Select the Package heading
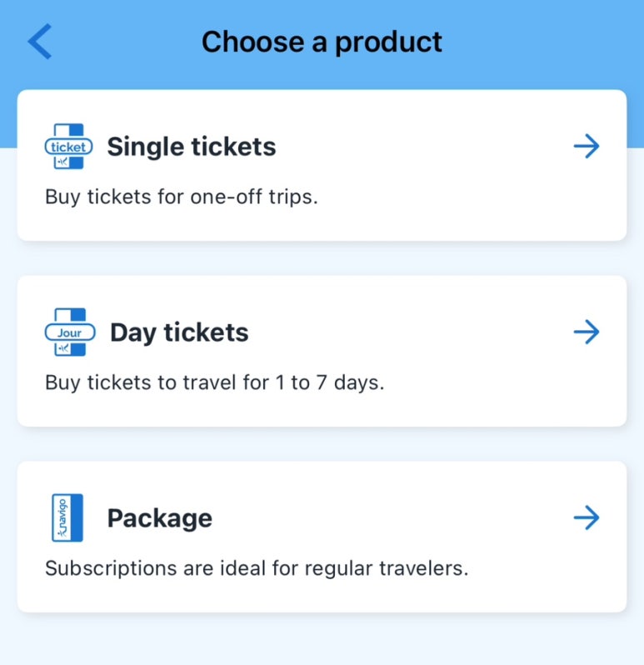The height and width of the screenshot is (665, 644). [160, 518]
